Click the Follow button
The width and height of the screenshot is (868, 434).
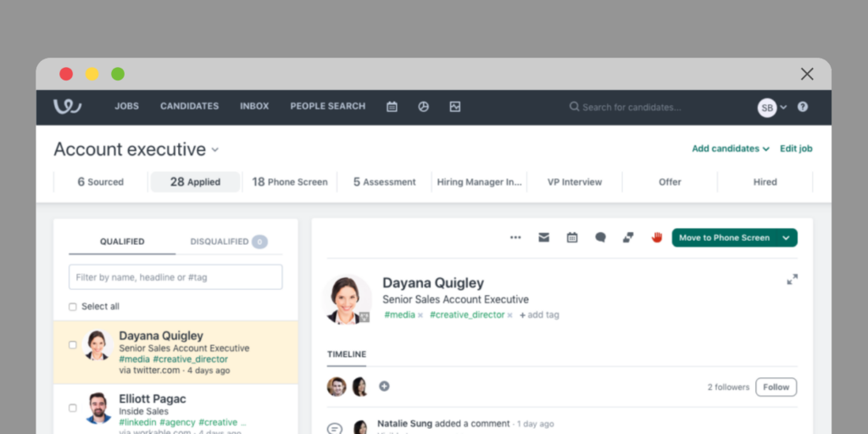coord(776,387)
